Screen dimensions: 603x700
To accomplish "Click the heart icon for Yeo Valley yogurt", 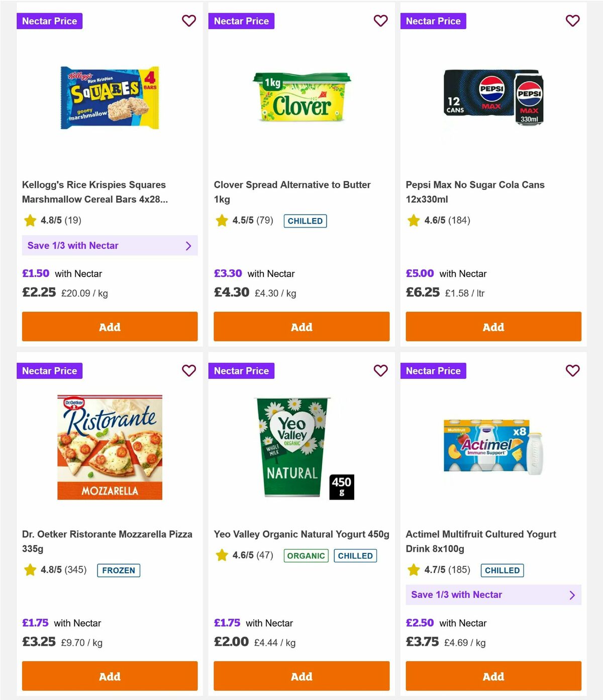I will [381, 371].
